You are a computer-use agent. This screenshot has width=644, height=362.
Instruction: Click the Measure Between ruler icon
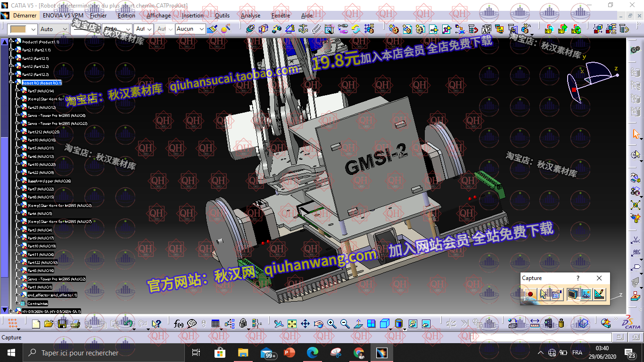click(534, 324)
